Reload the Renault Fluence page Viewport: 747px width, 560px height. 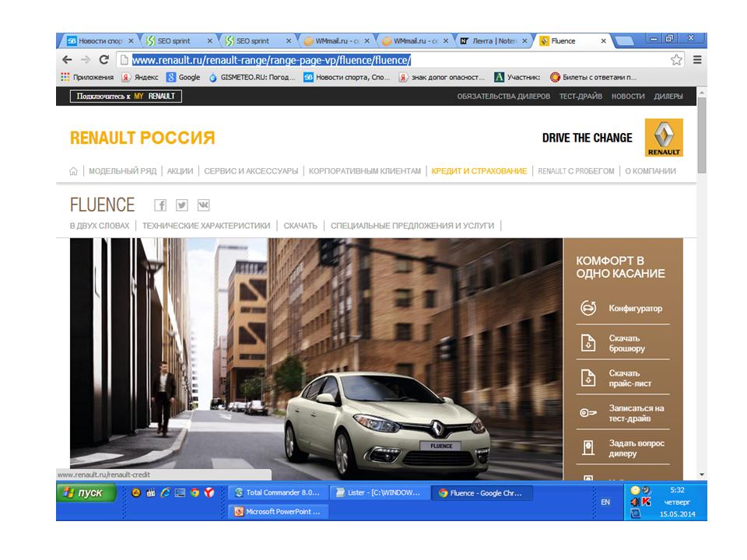tap(103, 60)
